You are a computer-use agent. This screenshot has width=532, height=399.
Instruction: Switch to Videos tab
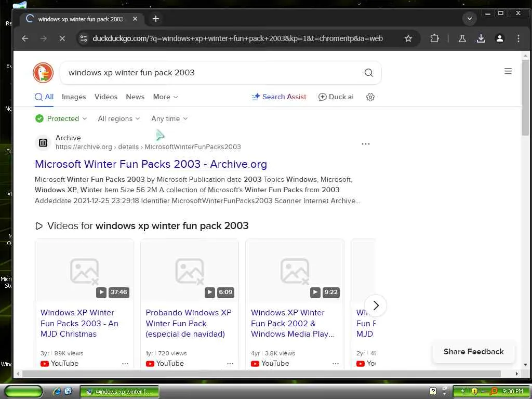tap(106, 97)
